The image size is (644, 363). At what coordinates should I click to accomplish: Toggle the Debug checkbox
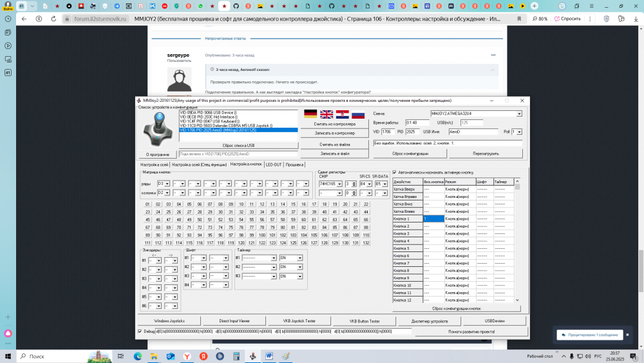(140, 331)
